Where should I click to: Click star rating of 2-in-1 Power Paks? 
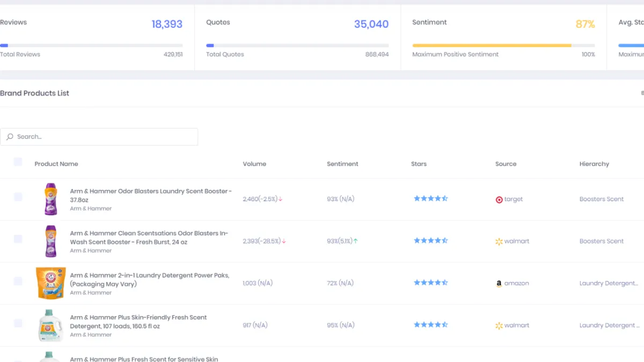[430, 283]
